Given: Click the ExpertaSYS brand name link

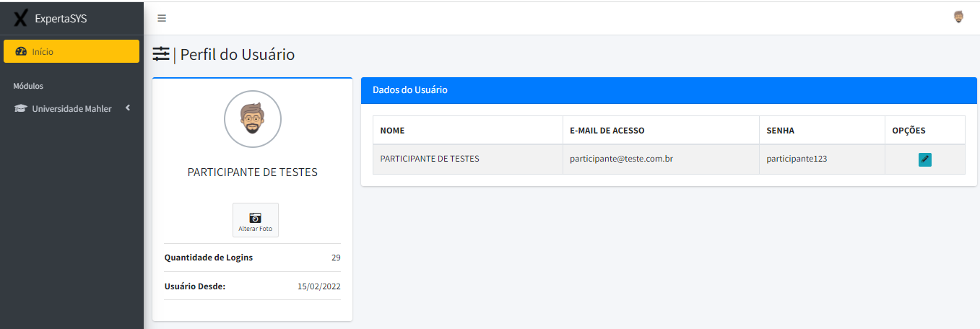Looking at the screenshot, I should (x=61, y=18).
